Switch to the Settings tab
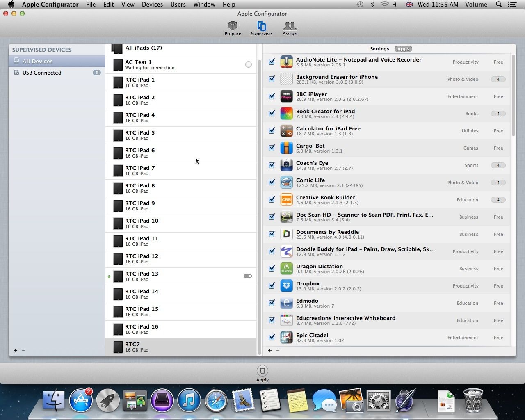Image resolution: width=525 pixels, height=420 pixels. [379, 49]
